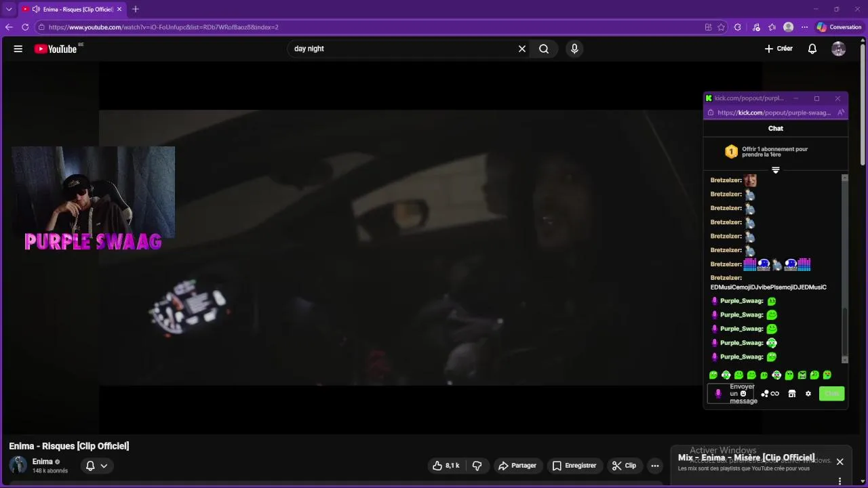Click the '148 k abonnés' subscriber count
Viewport: 868px width, 488px height.
tap(50, 471)
